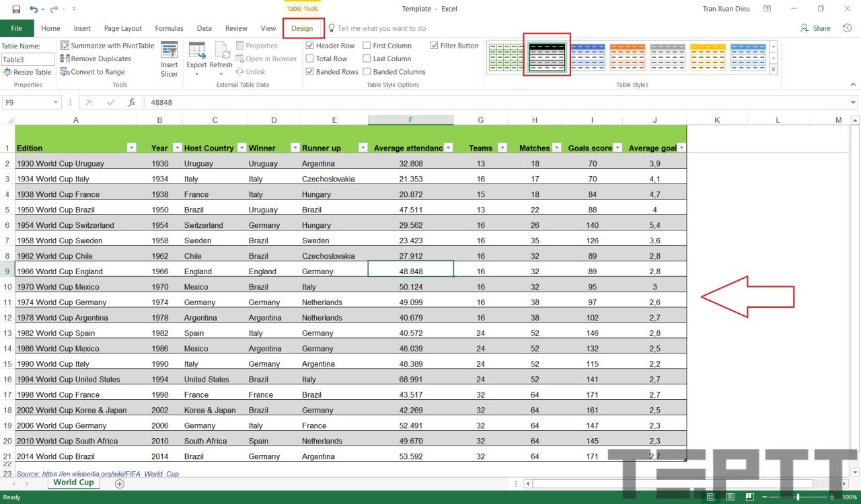Screen dimensions: 861x504
Task: Switch to the Data tab
Action: tap(204, 28)
